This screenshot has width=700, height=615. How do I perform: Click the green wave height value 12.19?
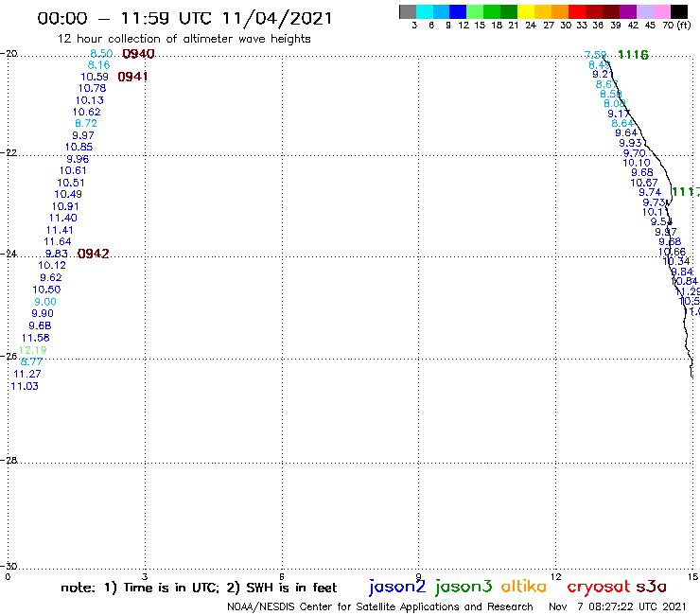(32, 350)
